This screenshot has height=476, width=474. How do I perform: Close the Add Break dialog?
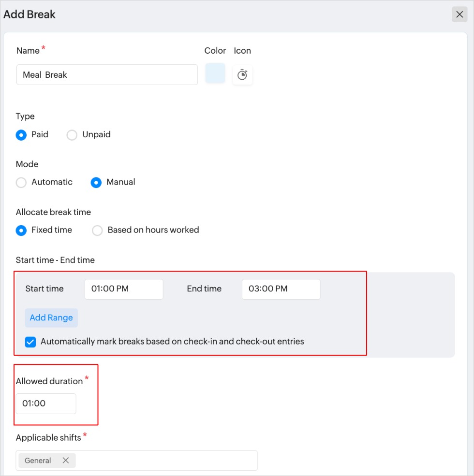coord(459,14)
